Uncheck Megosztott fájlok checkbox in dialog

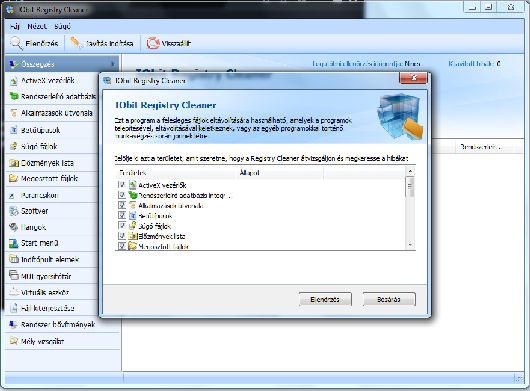(122, 246)
